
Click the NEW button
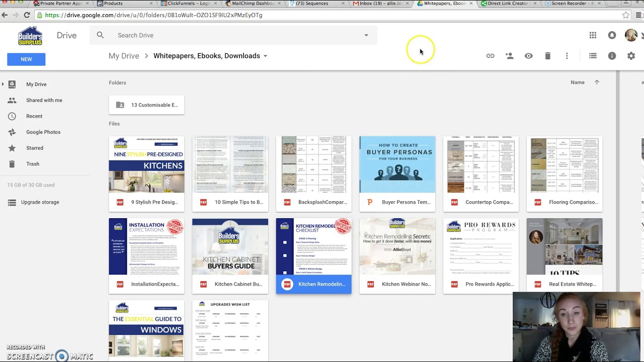(x=26, y=59)
